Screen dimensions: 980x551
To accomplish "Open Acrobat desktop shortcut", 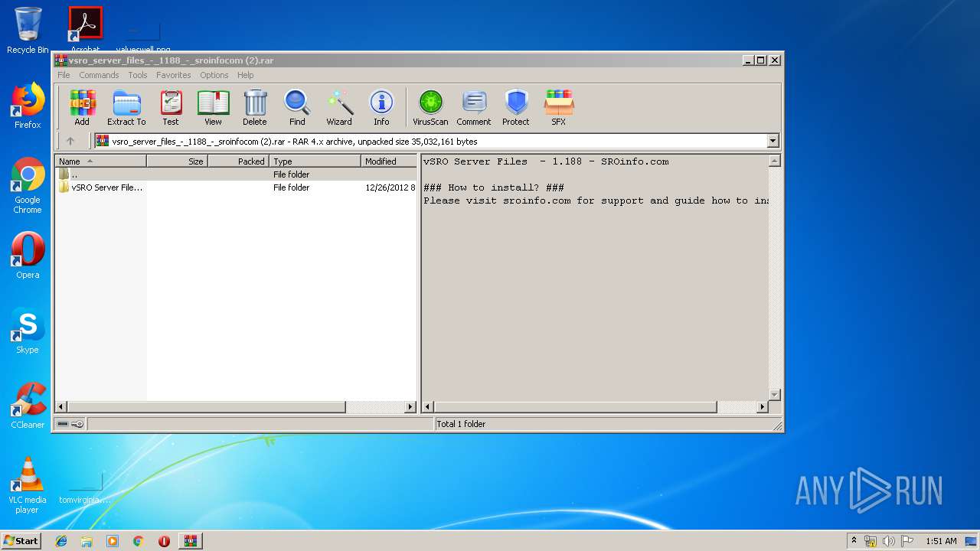I will click(85, 29).
